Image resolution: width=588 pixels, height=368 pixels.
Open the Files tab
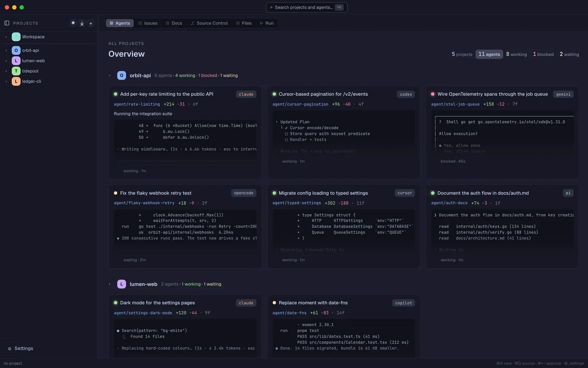click(244, 23)
